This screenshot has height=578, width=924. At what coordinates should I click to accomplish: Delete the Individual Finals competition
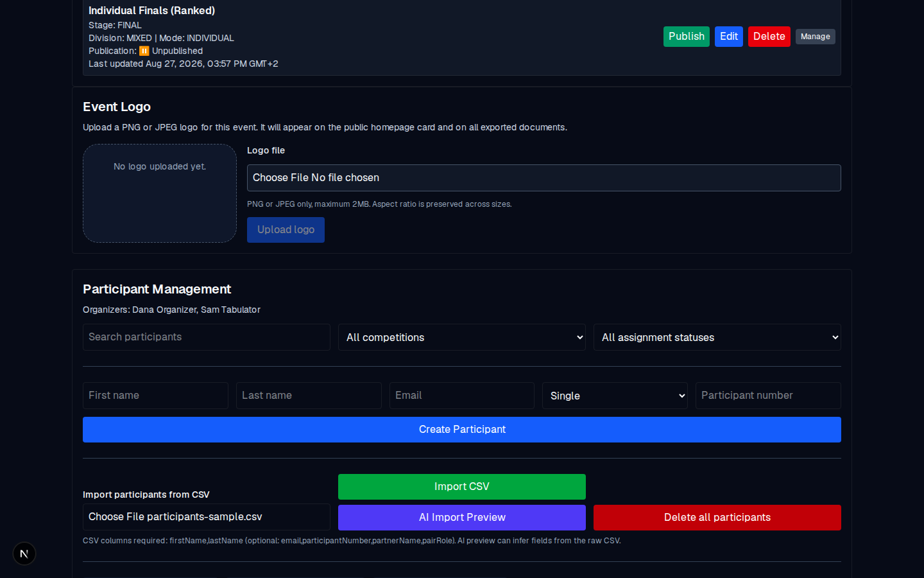coord(769,37)
